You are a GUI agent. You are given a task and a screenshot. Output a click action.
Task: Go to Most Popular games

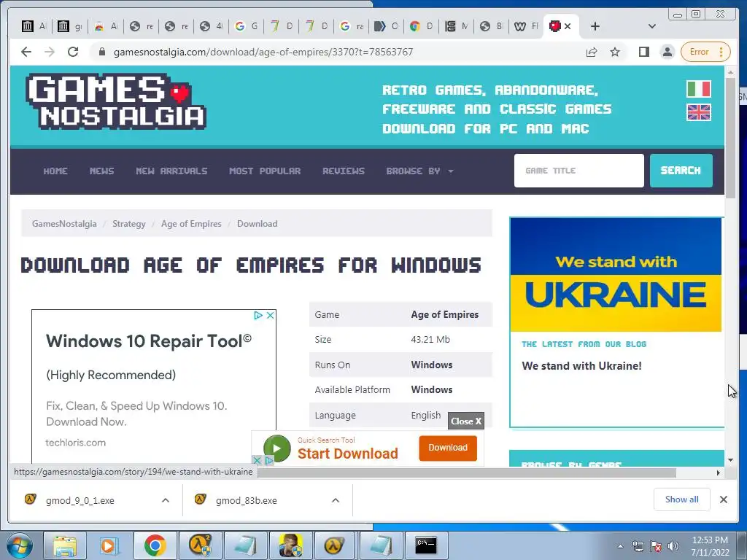pos(265,171)
